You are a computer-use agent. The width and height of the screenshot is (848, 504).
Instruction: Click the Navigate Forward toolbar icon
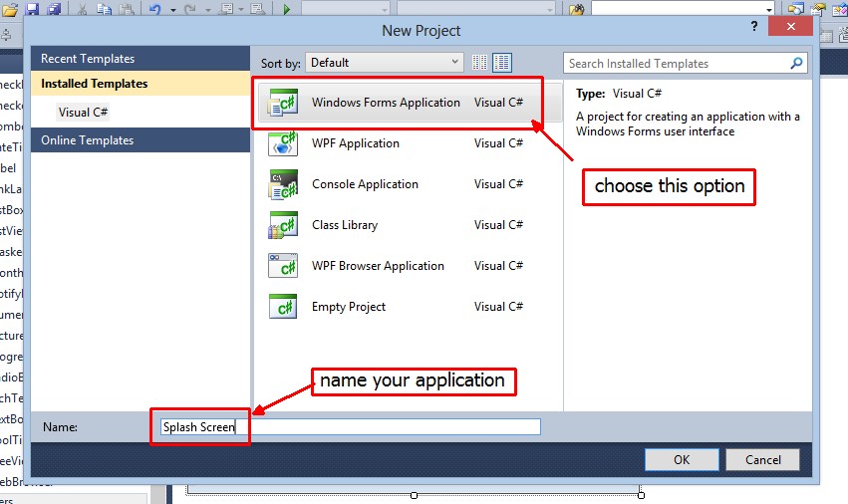[x=257, y=8]
